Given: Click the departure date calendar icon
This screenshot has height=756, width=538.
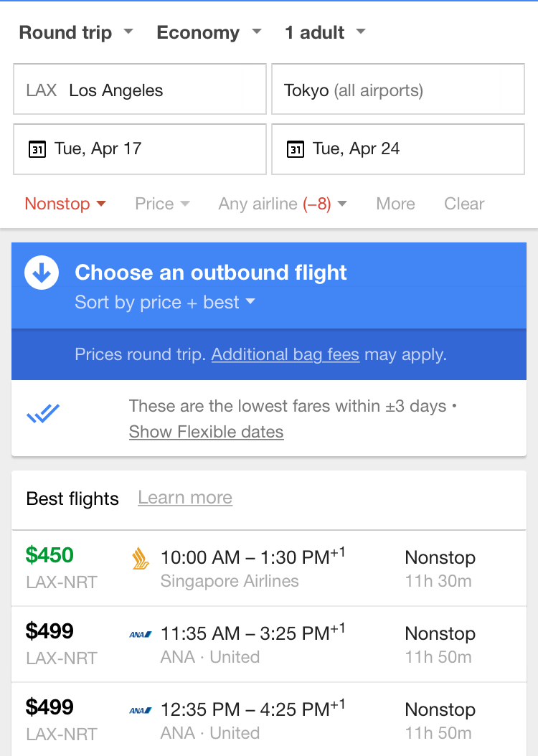Looking at the screenshot, I should pos(37,149).
